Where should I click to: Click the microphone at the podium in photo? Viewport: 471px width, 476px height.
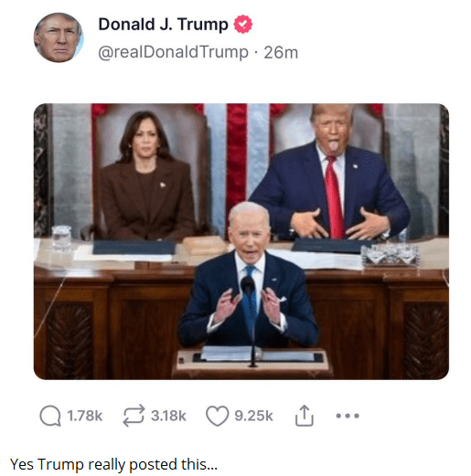(x=248, y=286)
